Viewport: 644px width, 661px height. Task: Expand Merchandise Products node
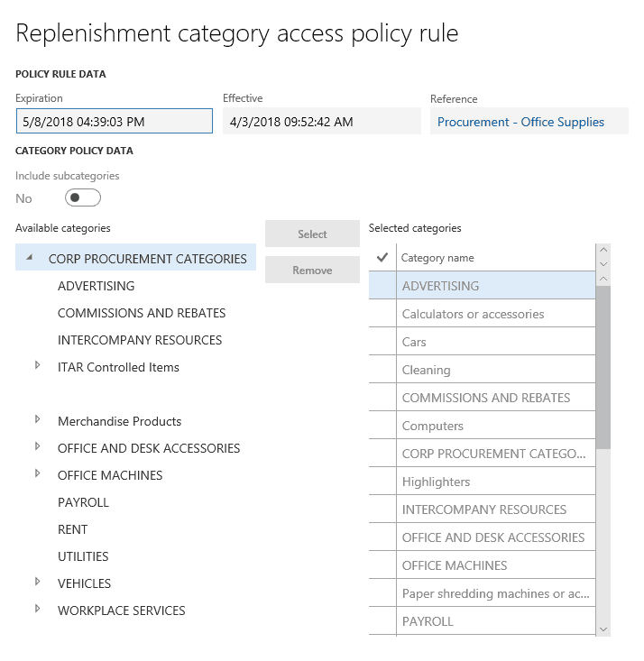(x=38, y=419)
